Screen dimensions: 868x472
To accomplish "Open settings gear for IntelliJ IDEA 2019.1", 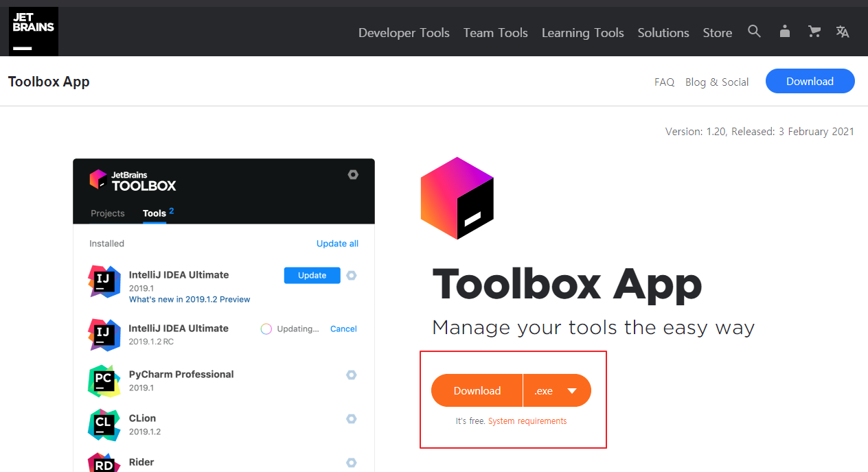I will tap(352, 275).
